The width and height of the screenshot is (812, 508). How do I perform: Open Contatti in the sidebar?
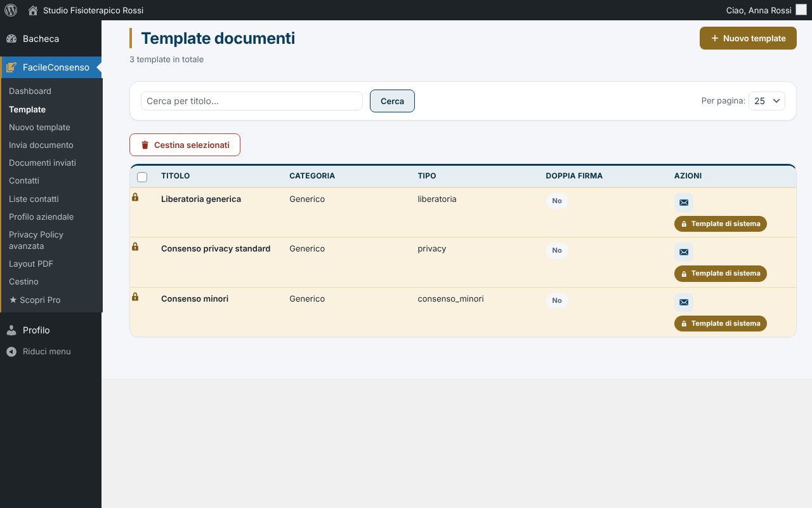tap(24, 180)
